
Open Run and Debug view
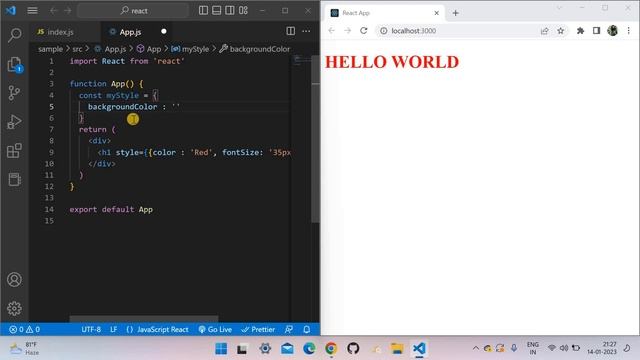click(14, 122)
